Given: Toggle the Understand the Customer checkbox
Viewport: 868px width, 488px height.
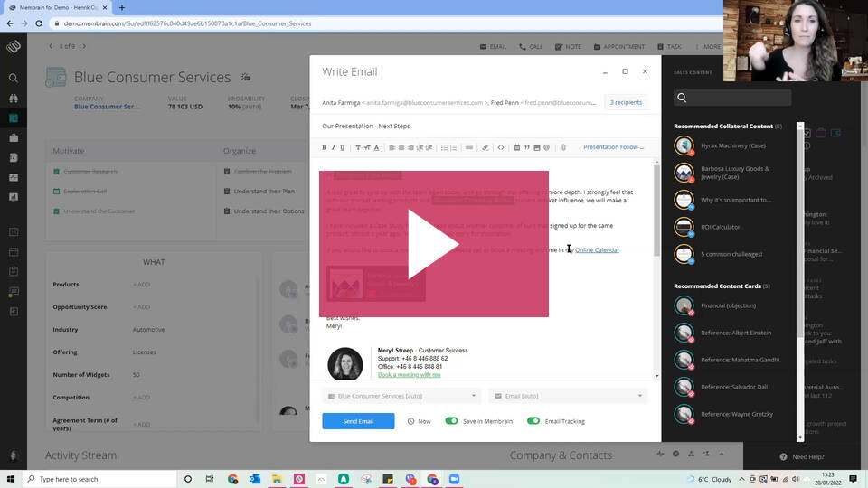Looking at the screenshot, I should (x=56, y=211).
